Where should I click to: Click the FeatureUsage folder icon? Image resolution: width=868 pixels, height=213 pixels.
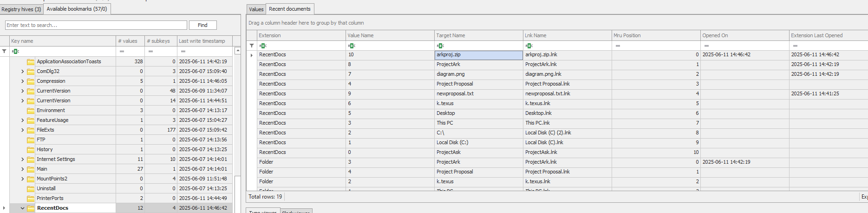31,120
